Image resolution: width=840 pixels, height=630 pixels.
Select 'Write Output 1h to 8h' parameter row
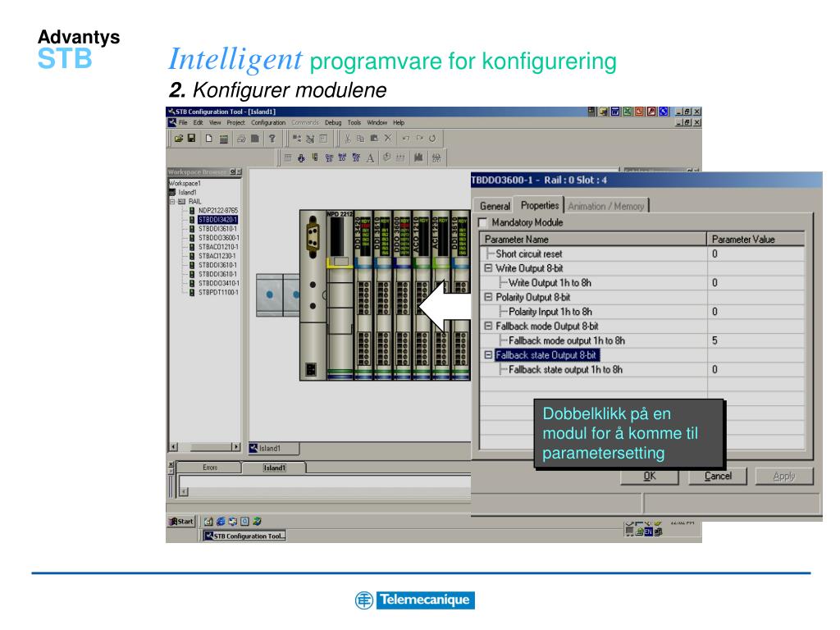(x=642, y=283)
